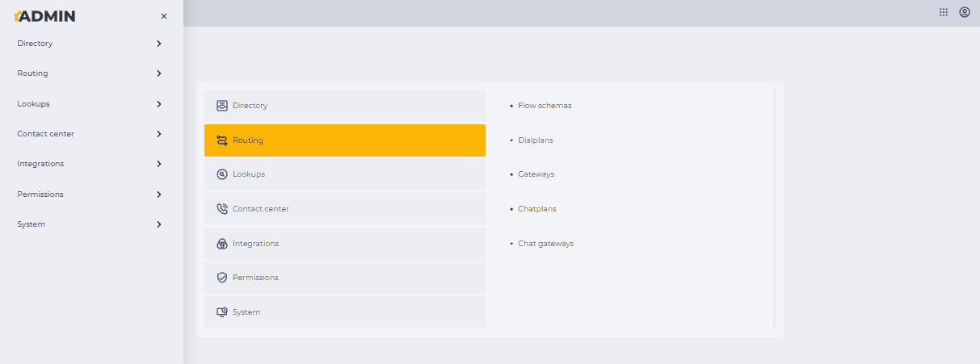Expand Lookups chevron in sidebar
This screenshot has width=980, height=364.
click(x=159, y=104)
